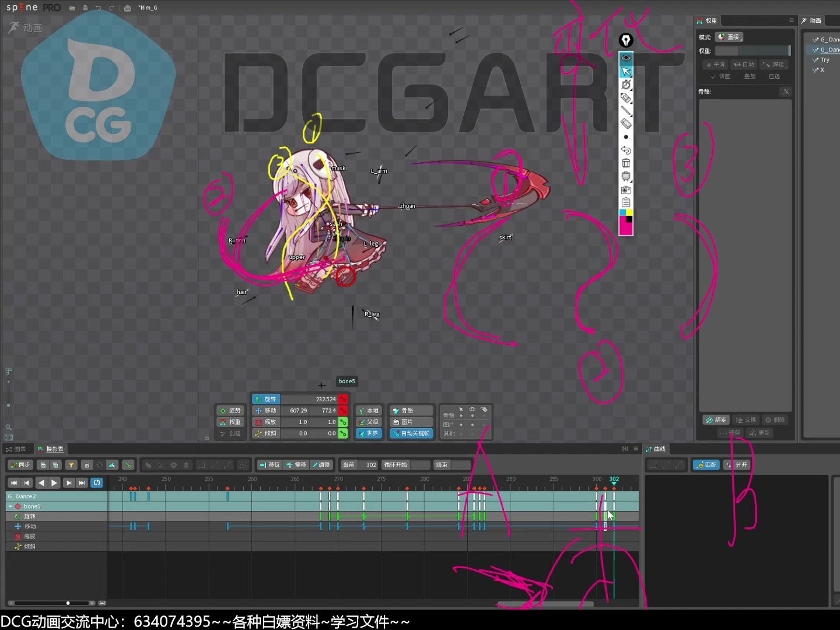Click the pen nib icon of the annotation toolbar
Viewport: 840px width, 630px height.
click(626, 40)
